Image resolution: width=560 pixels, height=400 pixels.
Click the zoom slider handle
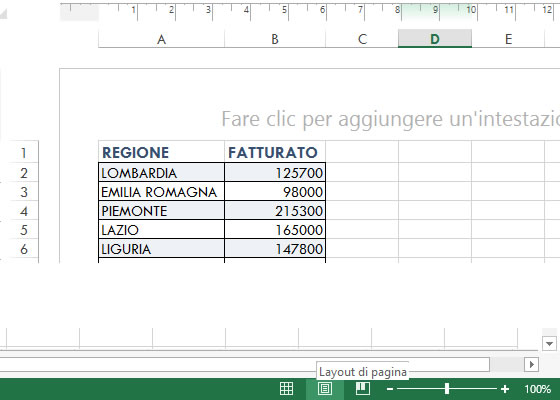447,389
